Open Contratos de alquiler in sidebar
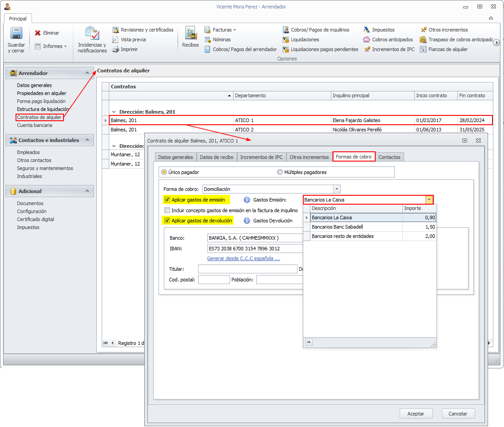Image resolution: width=504 pixels, height=427 pixels. click(x=39, y=117)
